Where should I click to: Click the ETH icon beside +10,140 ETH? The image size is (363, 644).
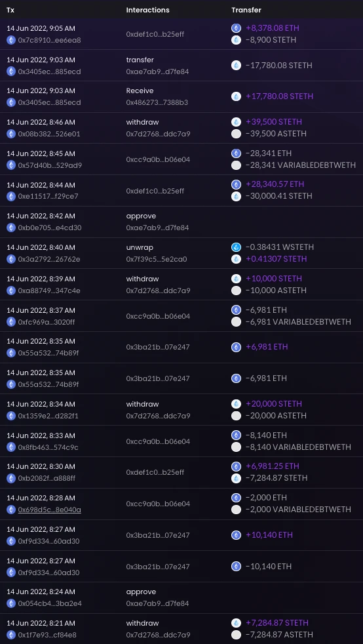click(x=236, y=535)
